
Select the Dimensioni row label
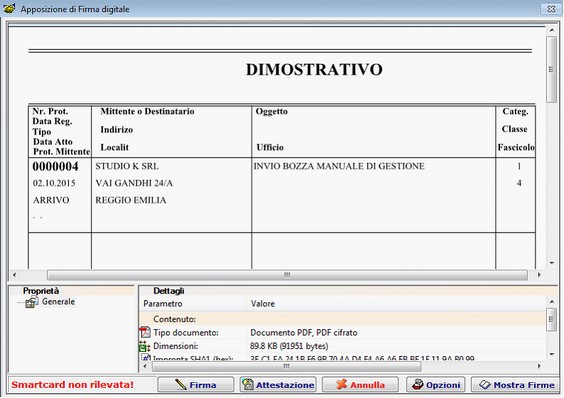coord(176,346)
